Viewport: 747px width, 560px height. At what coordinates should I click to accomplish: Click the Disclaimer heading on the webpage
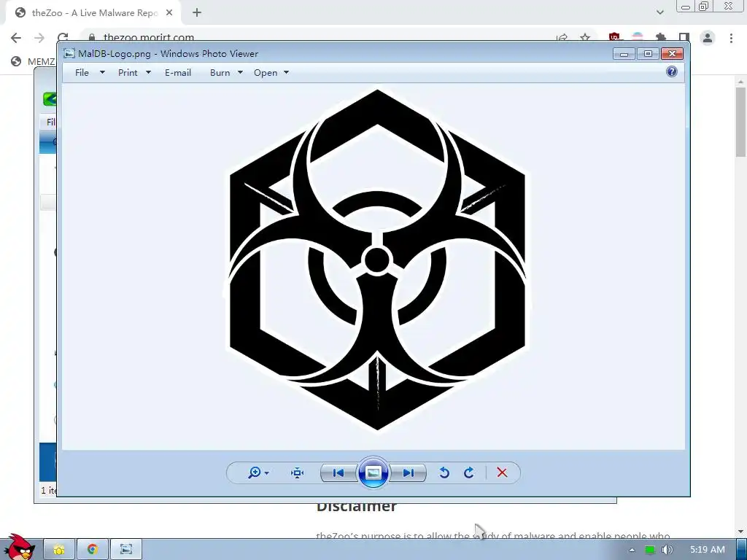point(356,507)
